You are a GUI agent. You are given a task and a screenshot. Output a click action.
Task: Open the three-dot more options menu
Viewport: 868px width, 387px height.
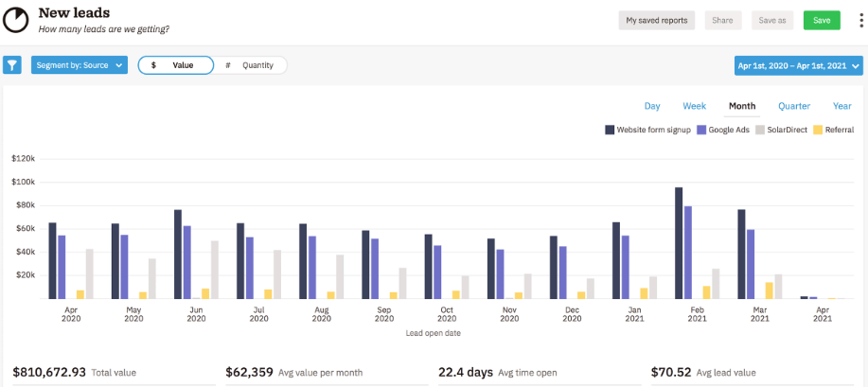(x=856, y=20)
